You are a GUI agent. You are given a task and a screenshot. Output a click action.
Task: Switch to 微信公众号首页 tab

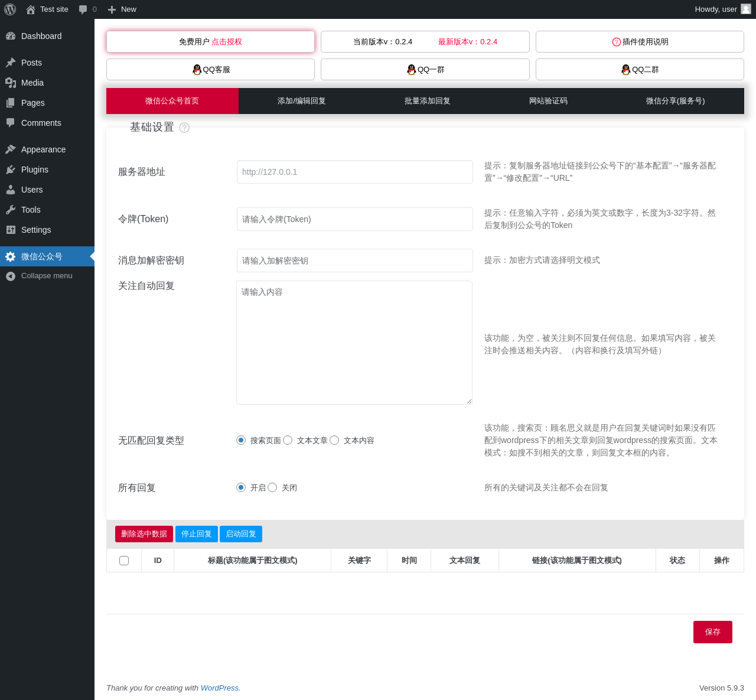click(172, 101)
